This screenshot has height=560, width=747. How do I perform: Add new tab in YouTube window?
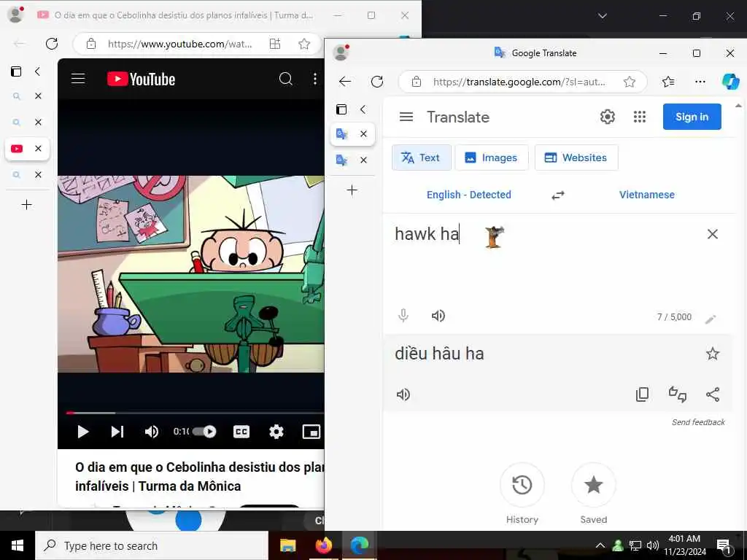(x=27, y=205)
